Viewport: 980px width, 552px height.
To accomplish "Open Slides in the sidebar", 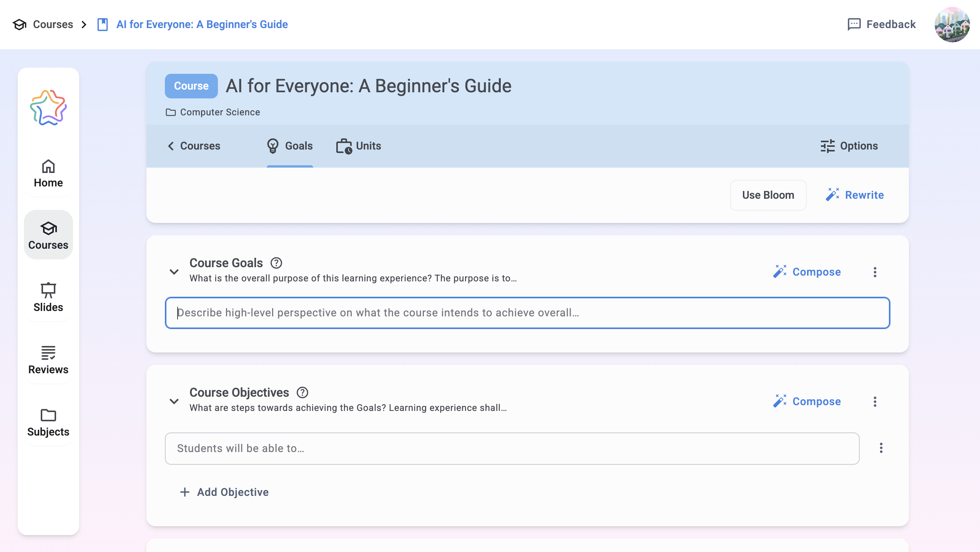I will tap(48, 298).
